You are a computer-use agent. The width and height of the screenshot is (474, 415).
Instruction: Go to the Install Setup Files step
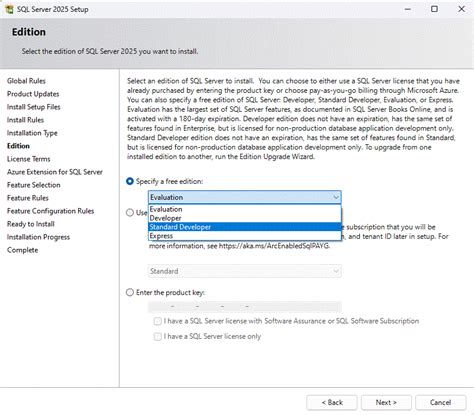[x=34, y=107]
